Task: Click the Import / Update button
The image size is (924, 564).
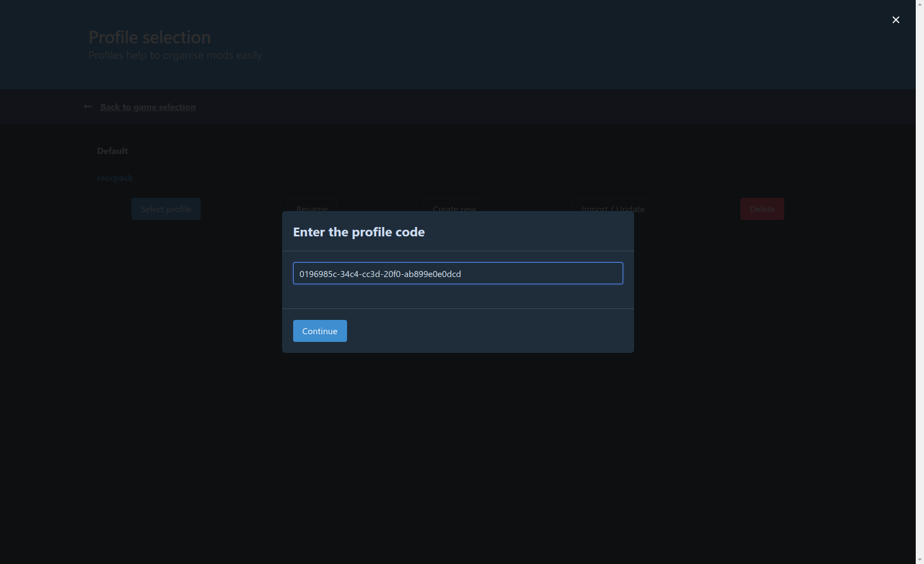Action: click(613, 206)
